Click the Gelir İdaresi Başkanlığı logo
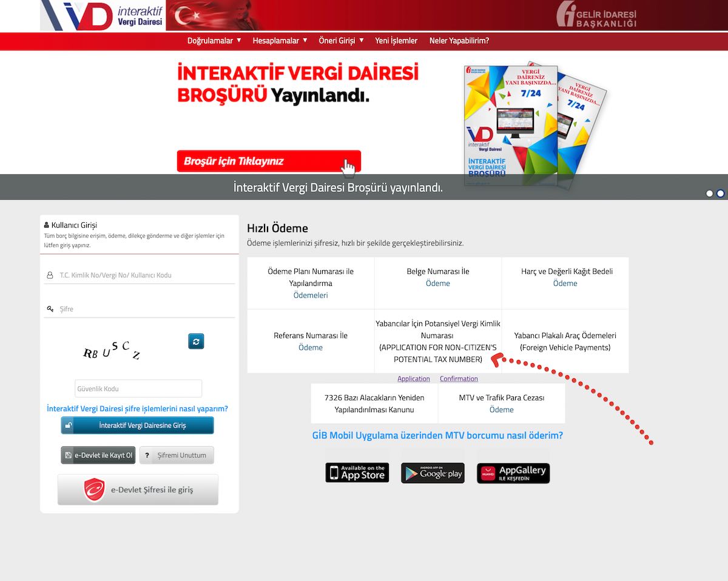This screenshot has height=581, width=728. (x=596, y=16)
